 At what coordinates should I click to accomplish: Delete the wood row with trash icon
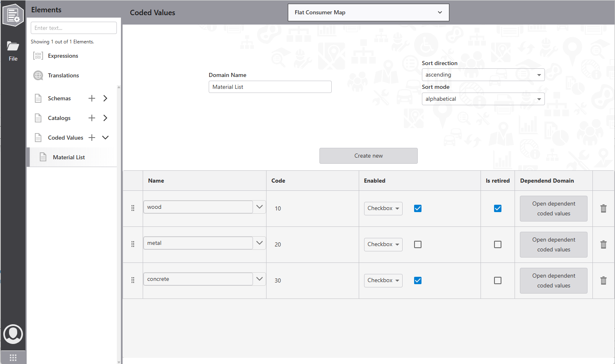tap(603, 208)
